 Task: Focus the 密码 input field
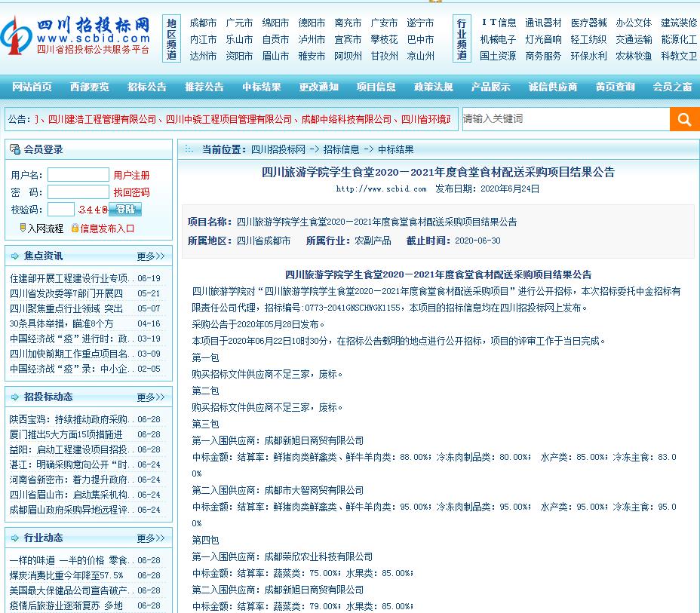click(78, 192)
